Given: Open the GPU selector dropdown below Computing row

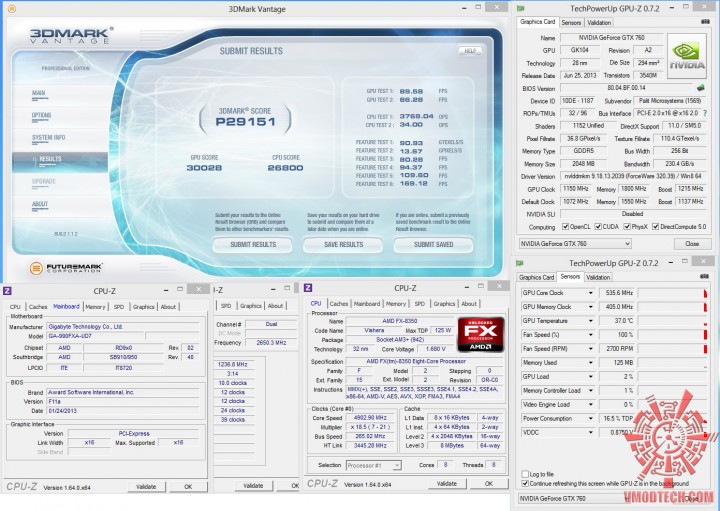Looking at the screenshot, I should coord(575,244).
